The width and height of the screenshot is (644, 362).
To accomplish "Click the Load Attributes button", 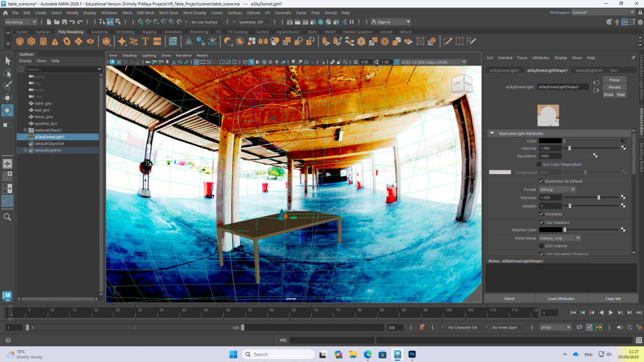I will pos(562,299).
